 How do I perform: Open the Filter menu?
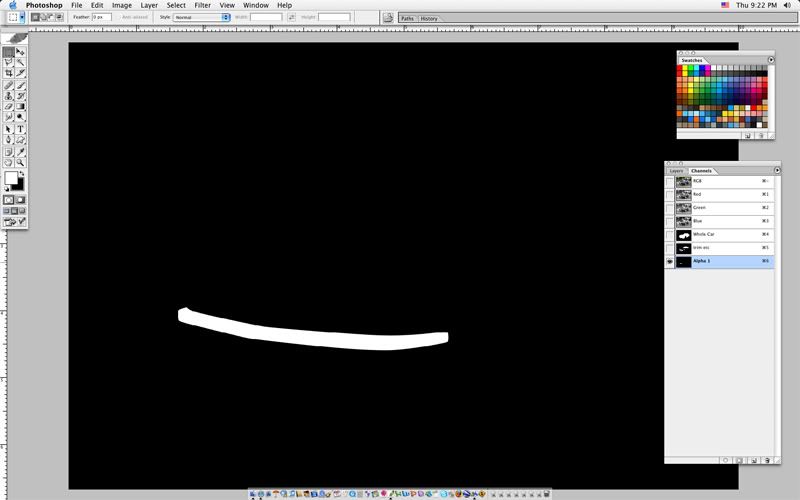[203, 5]
